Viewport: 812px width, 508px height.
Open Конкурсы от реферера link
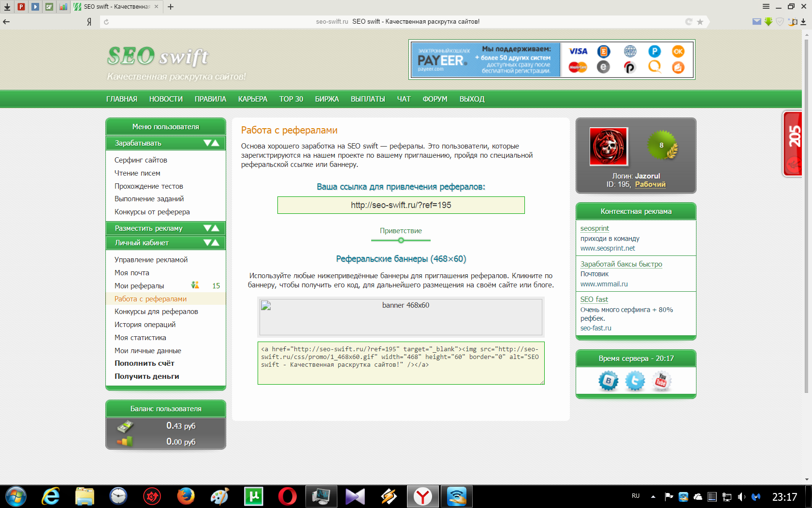[152, 212]
